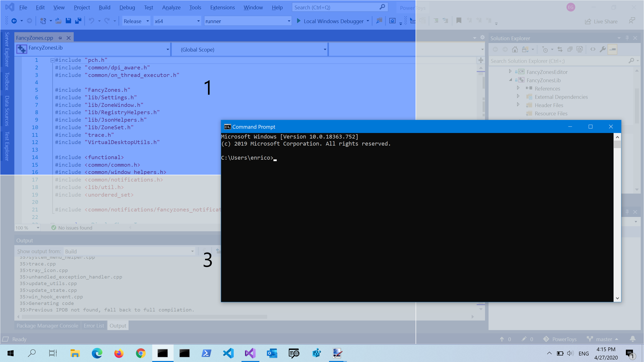Open the Build menu
Screen dimensions: 644x362
point(104,7)
